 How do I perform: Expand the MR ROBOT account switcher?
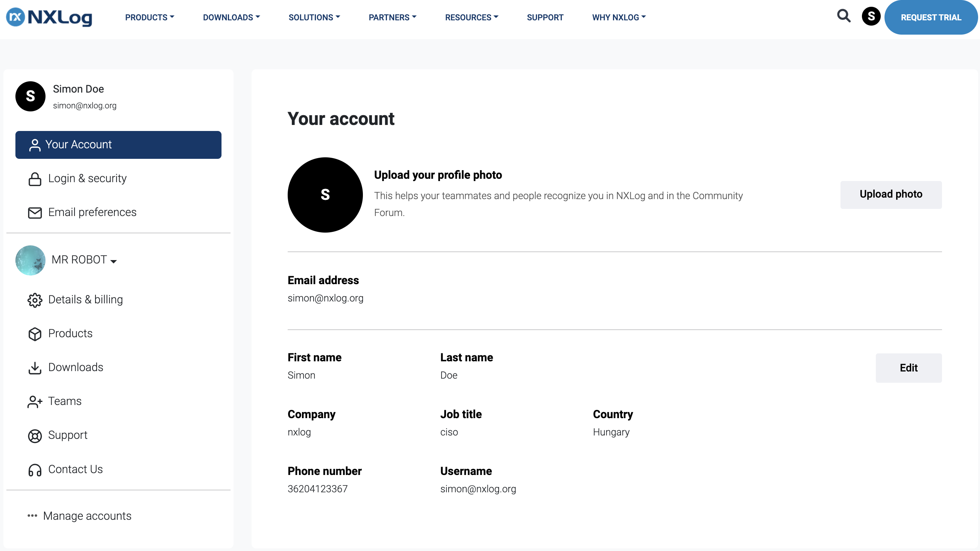pyautogui.click(x=84, y=260)
